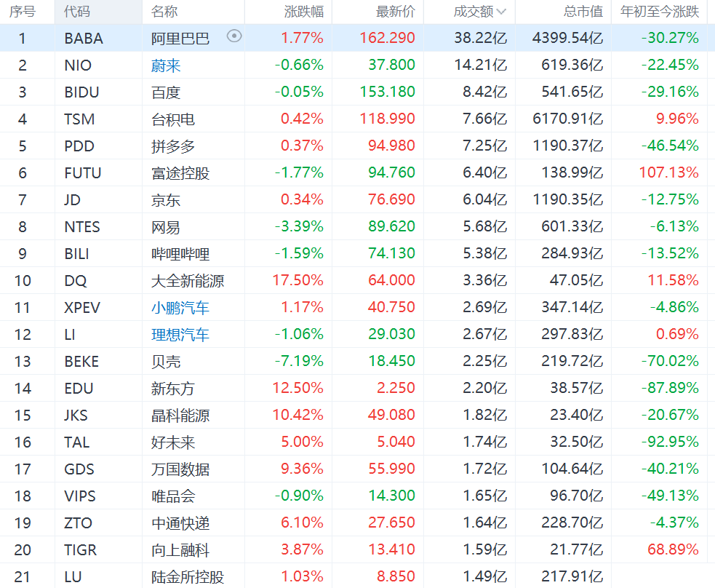Select the TIGR ticker code
This screenshot has width=715, height=588.
click(80, 550)
